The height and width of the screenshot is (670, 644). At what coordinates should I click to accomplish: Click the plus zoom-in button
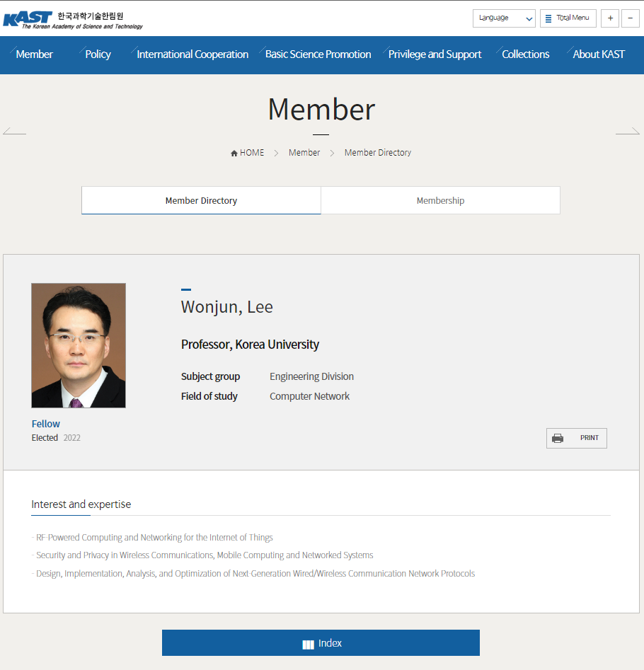pyautogui.click(x=610, y=18)
